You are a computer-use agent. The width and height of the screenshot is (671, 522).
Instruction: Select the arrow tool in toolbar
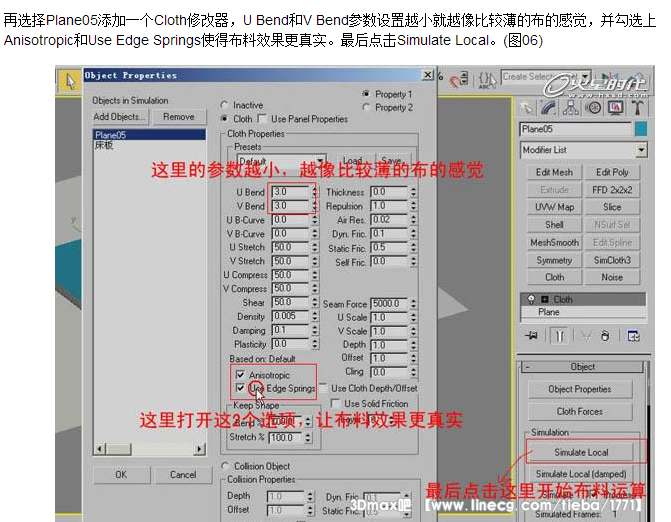click(69, 81)
